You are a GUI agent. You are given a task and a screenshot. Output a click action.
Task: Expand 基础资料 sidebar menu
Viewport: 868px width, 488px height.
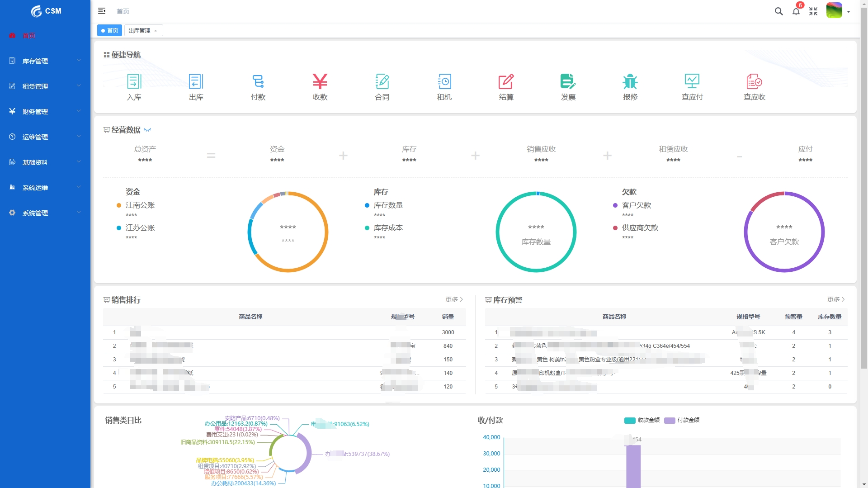point(45,162)
